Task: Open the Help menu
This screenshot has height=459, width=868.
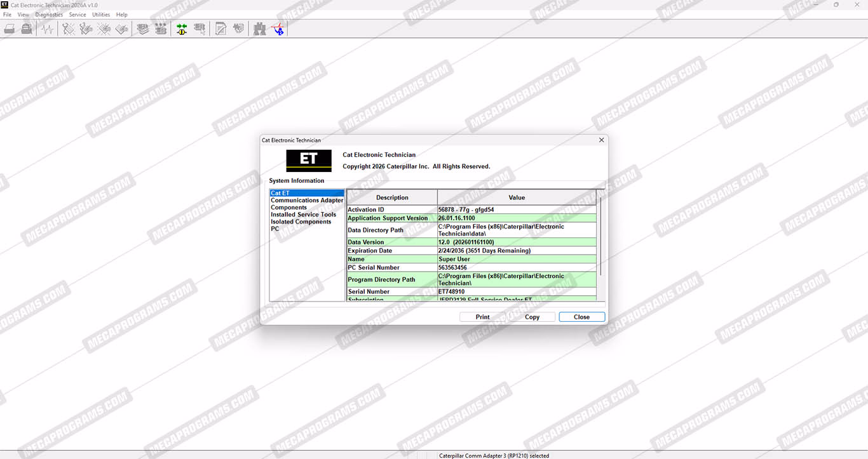Action: coord(121,15)
